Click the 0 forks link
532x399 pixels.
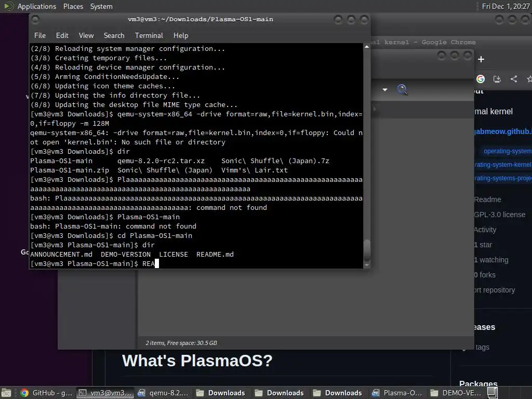485,275
